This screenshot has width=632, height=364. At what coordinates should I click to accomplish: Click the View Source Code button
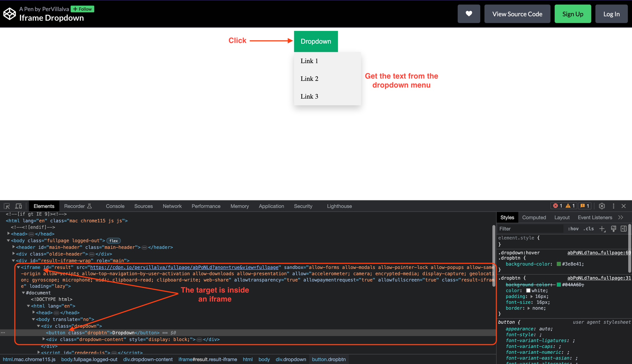pyautogui.click(x=517, y=14)
